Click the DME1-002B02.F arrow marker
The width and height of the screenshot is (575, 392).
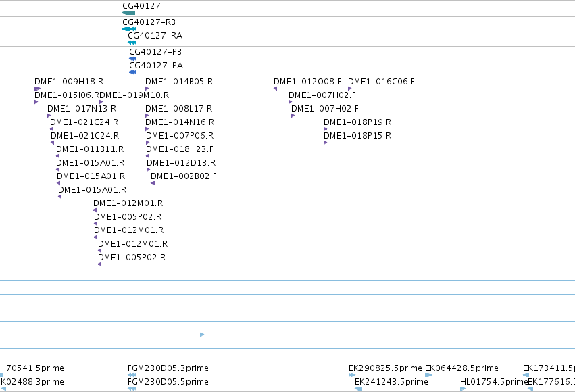click(x=153, y=183)
